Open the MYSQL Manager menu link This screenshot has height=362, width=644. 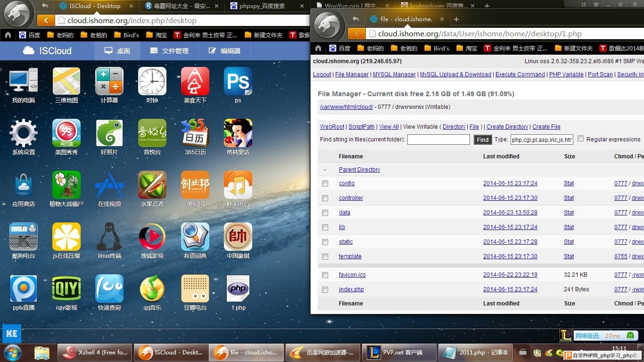coord(394,74)
